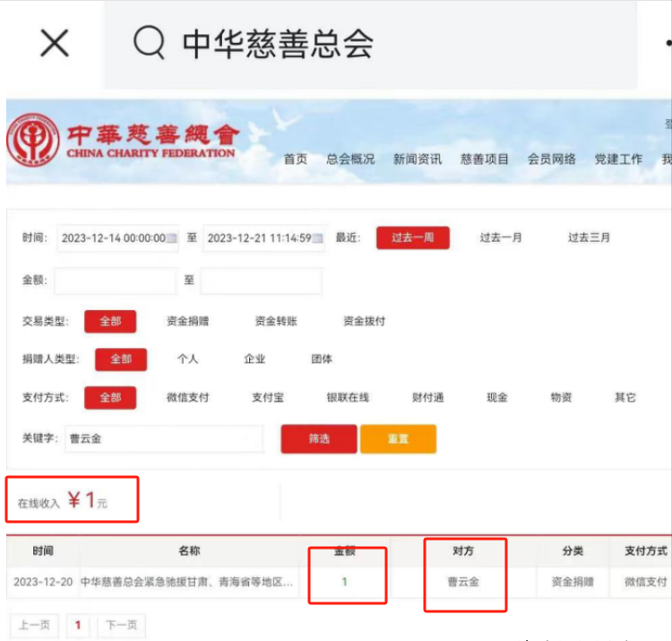Open the 首页 navigation menu item
Image resolution: width=672 pixels, height=641 pixels.
click(x=296, y=159)
